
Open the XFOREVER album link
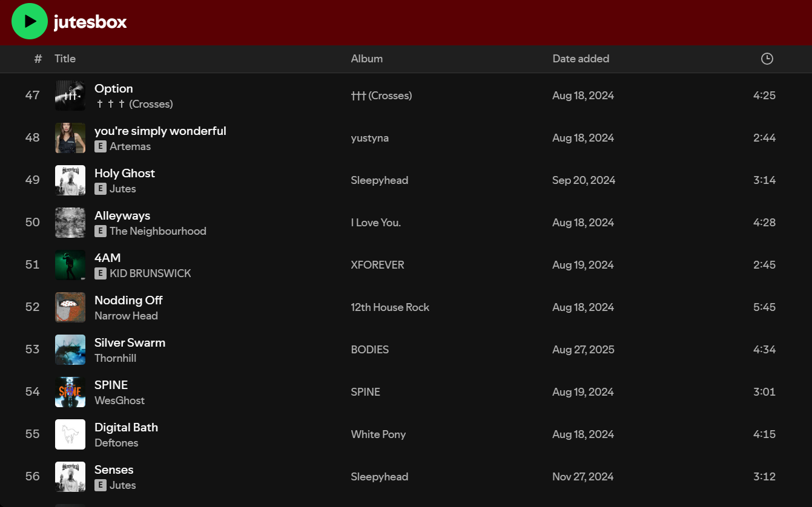pyautogui.click(x=377, y=265)
